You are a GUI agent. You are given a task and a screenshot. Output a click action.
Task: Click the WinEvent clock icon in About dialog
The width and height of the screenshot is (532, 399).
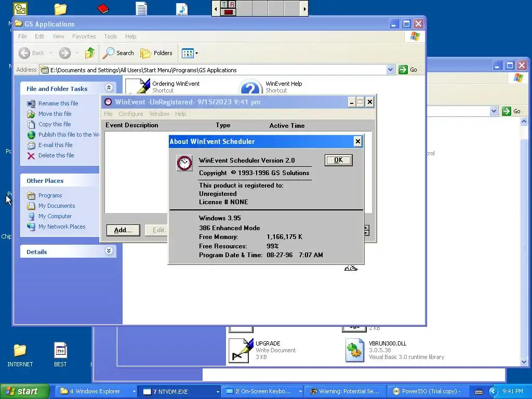click(184, 163)
